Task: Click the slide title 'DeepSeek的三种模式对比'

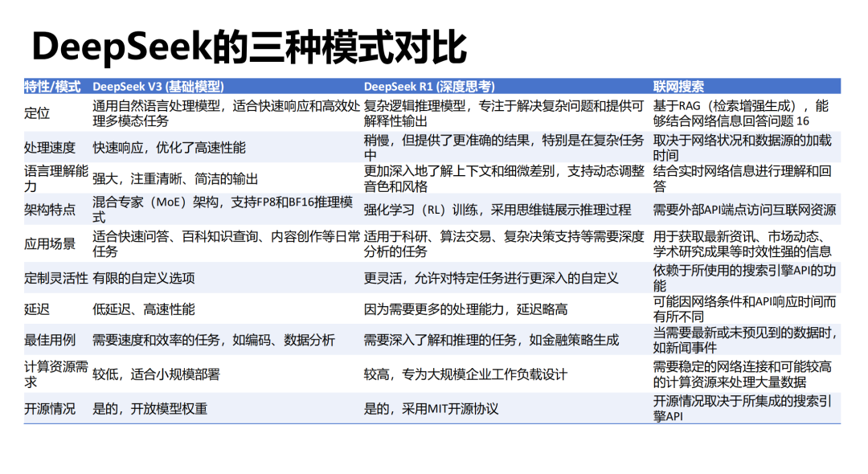Action: coord(249,47)
